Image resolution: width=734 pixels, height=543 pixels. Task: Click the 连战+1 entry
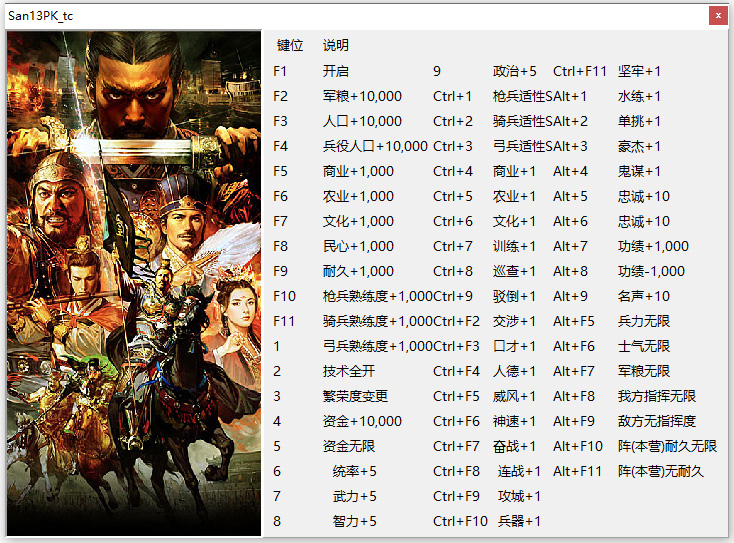[x=519, y=471]
